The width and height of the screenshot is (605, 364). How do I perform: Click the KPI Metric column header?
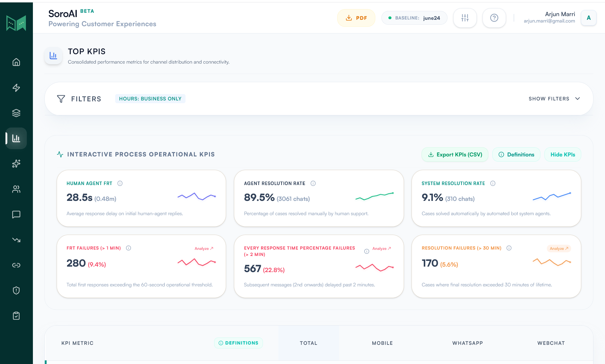point(77,343)
